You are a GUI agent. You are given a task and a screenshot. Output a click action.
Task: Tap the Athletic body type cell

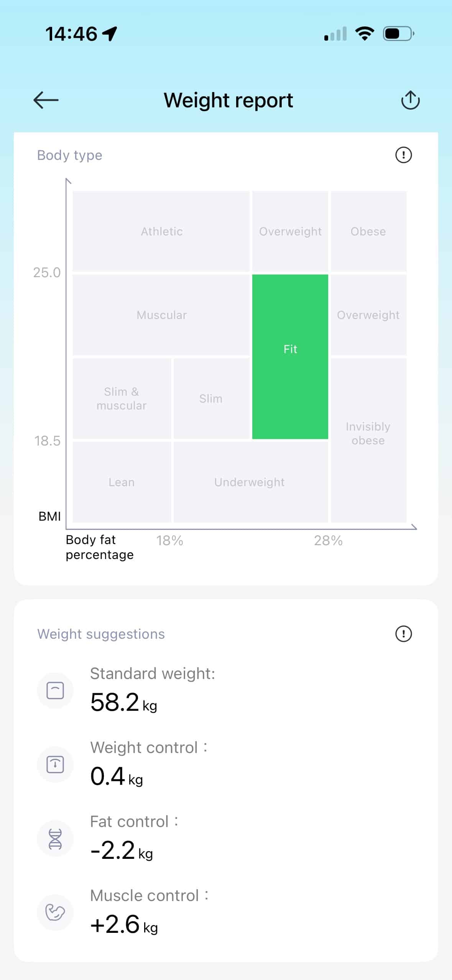[161, 232]
